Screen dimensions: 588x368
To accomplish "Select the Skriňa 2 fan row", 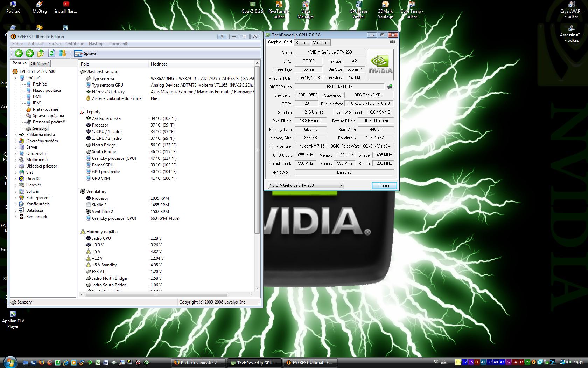I will [x=167, y=205].
